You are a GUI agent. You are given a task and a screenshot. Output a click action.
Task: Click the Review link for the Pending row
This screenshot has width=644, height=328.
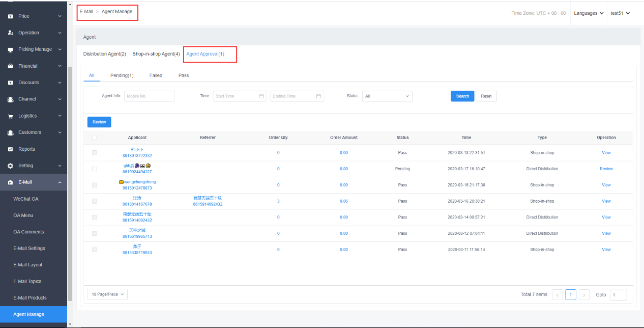coord(606,169)
